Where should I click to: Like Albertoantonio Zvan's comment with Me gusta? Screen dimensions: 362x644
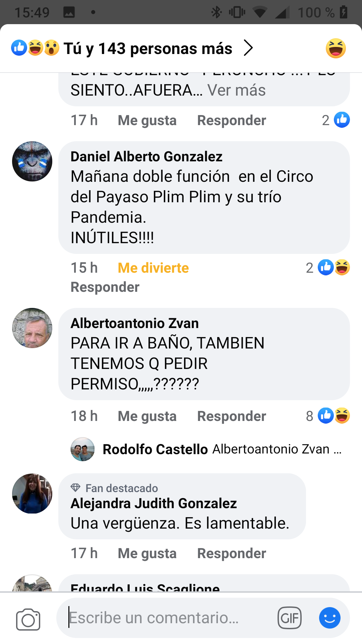pos(147,416)
